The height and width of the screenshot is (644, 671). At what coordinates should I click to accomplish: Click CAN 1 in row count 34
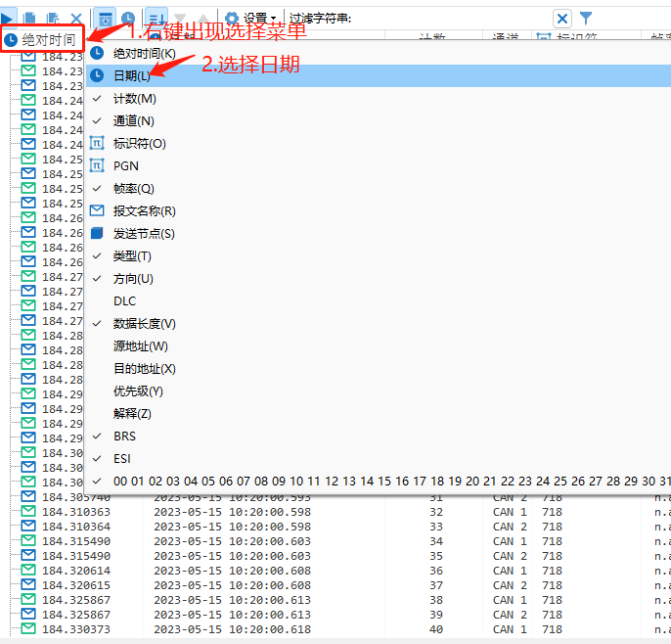tap(510, 541)
